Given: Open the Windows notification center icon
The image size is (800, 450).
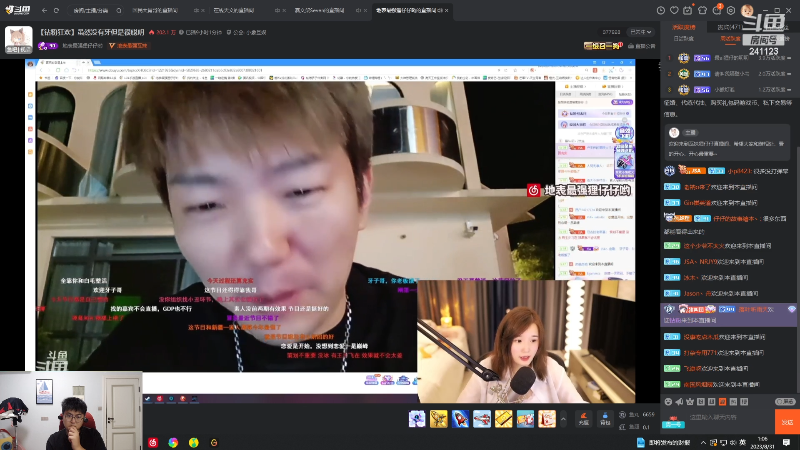Looking at the screenshot, I should coord(787,443).
